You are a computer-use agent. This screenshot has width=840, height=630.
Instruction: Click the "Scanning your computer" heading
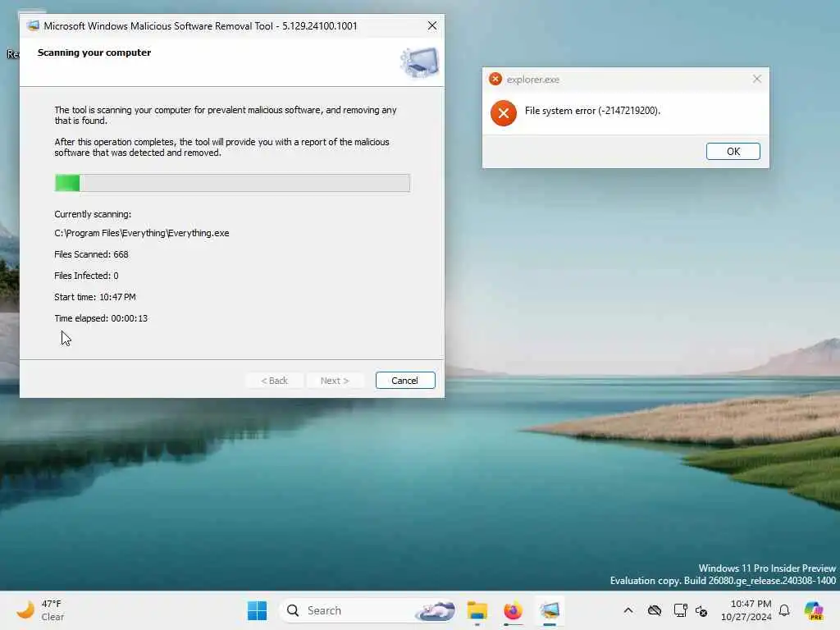coord(94,52)
